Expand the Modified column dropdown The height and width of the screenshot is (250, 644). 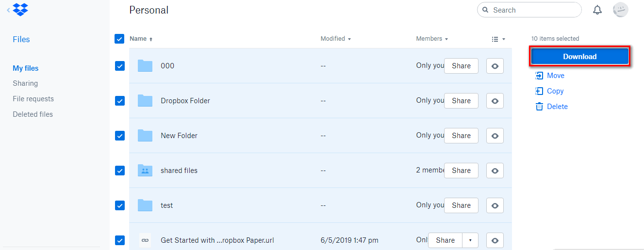click(x=336, y=39)
